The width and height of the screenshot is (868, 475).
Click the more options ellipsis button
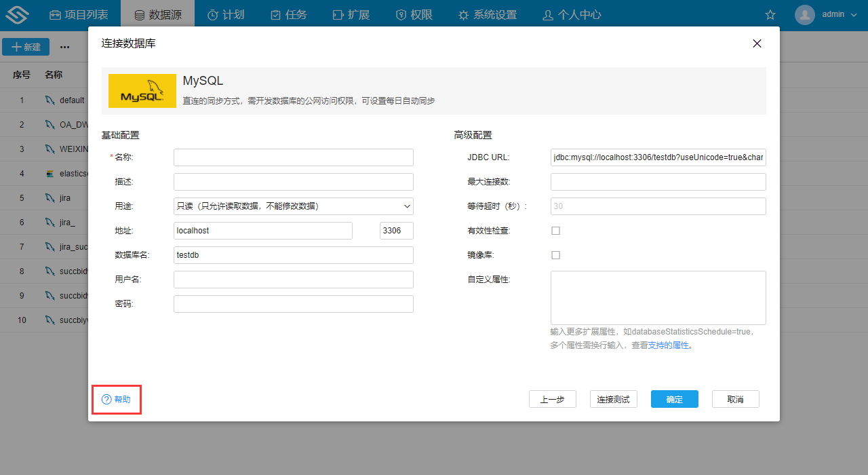[x=65, y=47]
